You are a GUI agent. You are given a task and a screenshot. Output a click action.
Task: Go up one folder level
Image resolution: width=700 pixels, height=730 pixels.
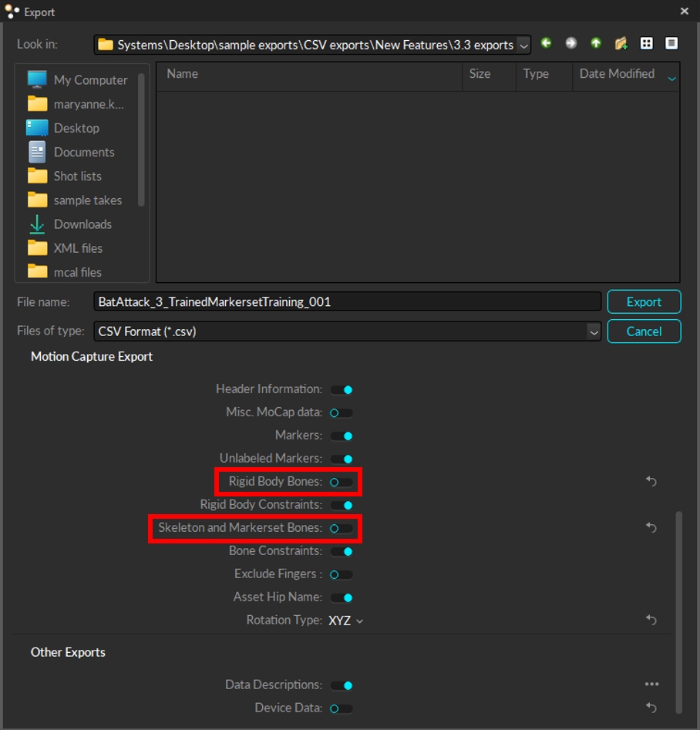596,43
